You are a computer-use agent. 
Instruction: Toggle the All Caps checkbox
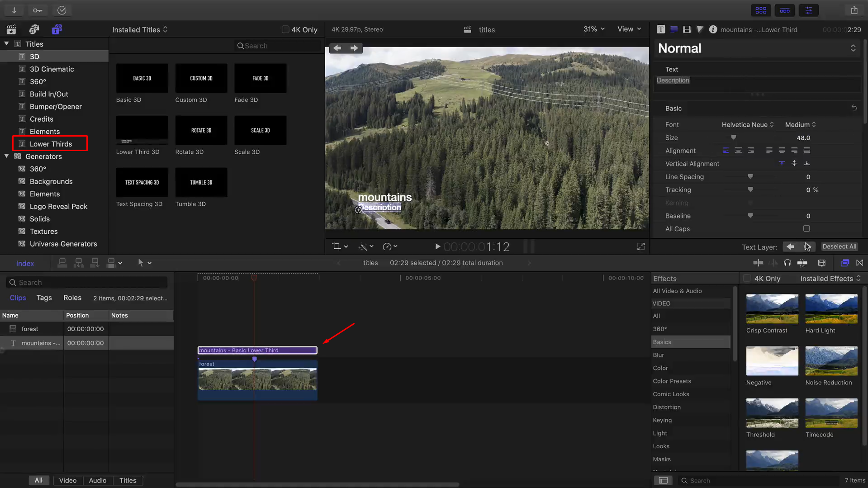point(806,229)
